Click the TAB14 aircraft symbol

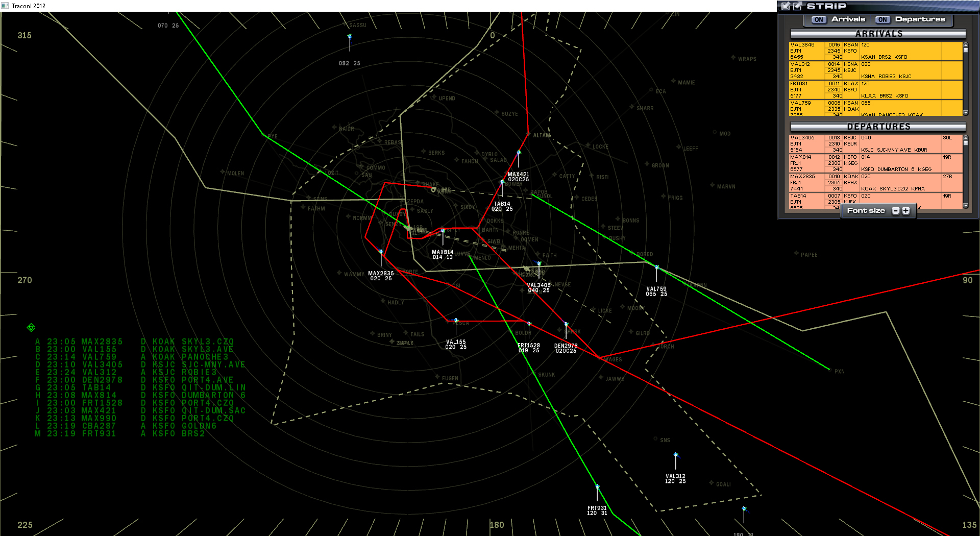[502, 182]
